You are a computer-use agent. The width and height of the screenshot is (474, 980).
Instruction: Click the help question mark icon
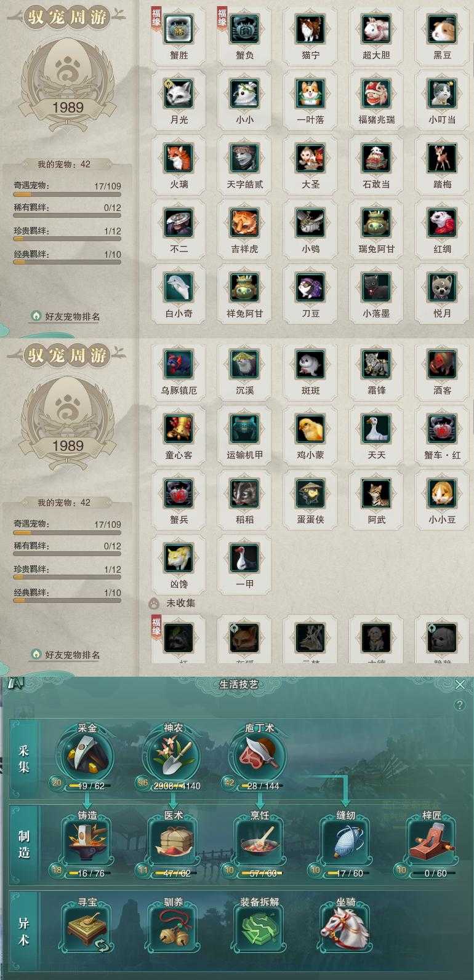[x=459, y=705]
